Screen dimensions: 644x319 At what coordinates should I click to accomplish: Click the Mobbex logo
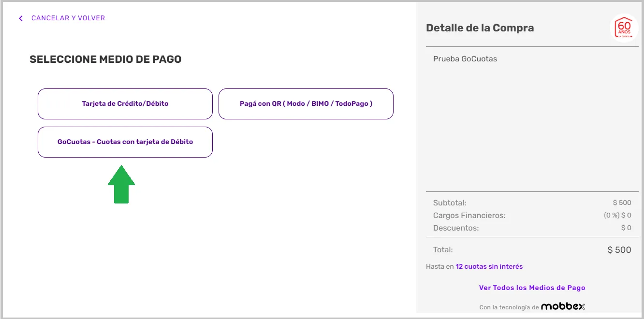coord(563,306)
